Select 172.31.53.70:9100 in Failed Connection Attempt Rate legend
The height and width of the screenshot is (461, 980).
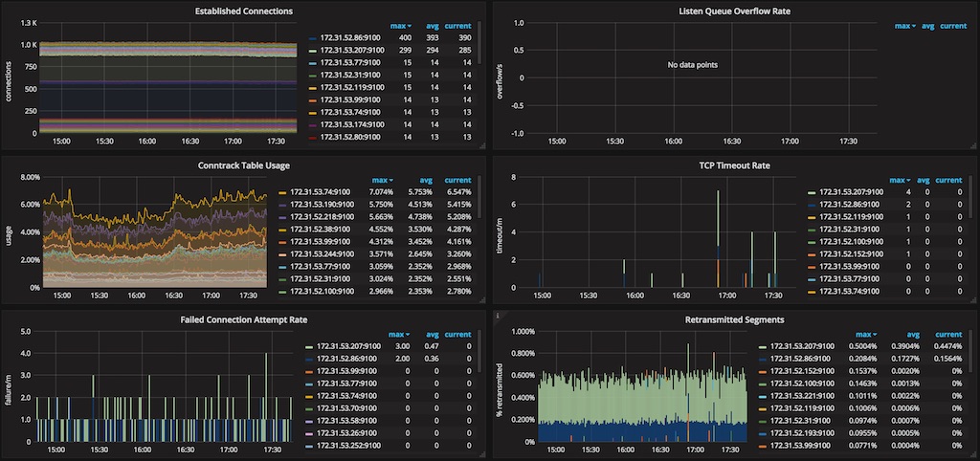click(x=346, y=408)
